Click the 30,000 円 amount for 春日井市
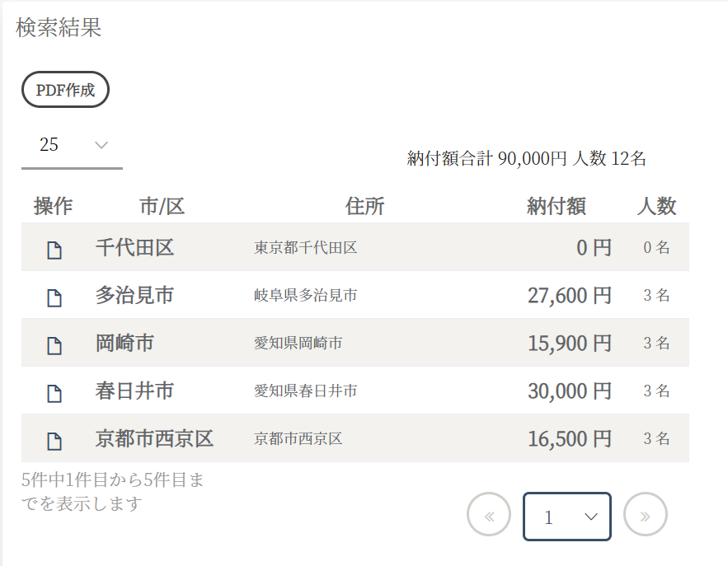Screen dimensions: 728x566 click(569, 391)
